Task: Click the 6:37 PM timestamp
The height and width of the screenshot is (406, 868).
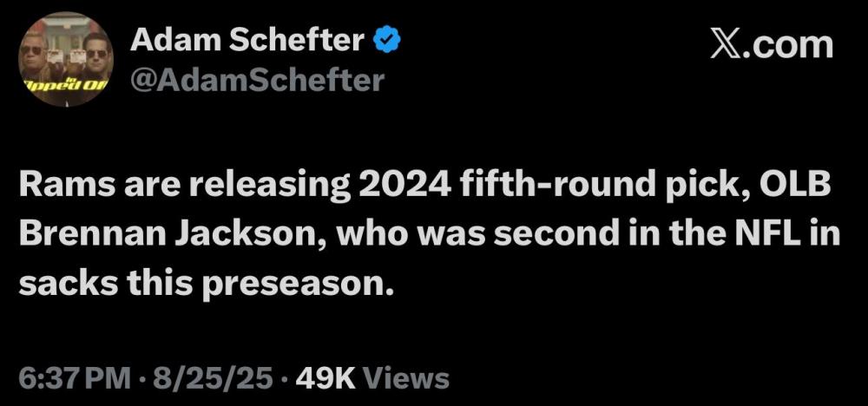Action: (73, 378)
